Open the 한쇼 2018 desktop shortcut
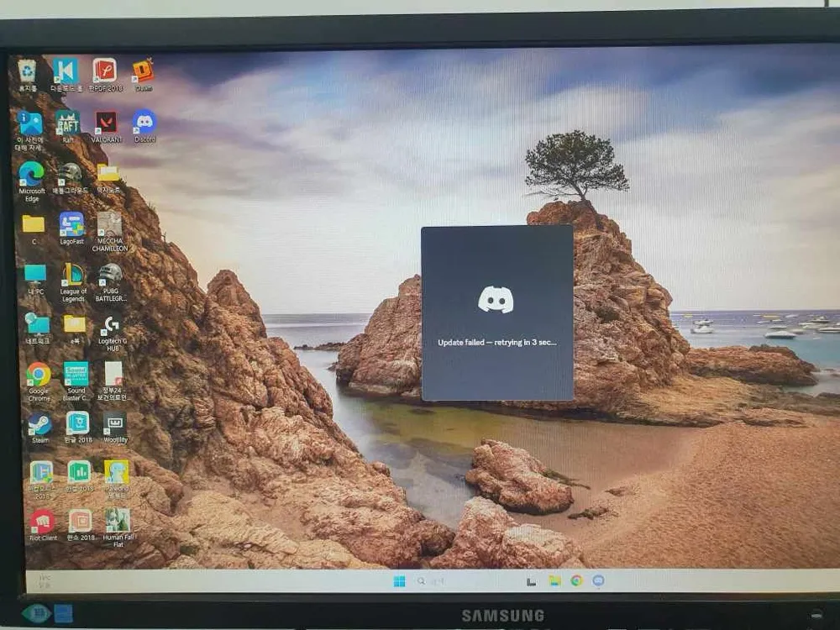 [x=81, y=525]
